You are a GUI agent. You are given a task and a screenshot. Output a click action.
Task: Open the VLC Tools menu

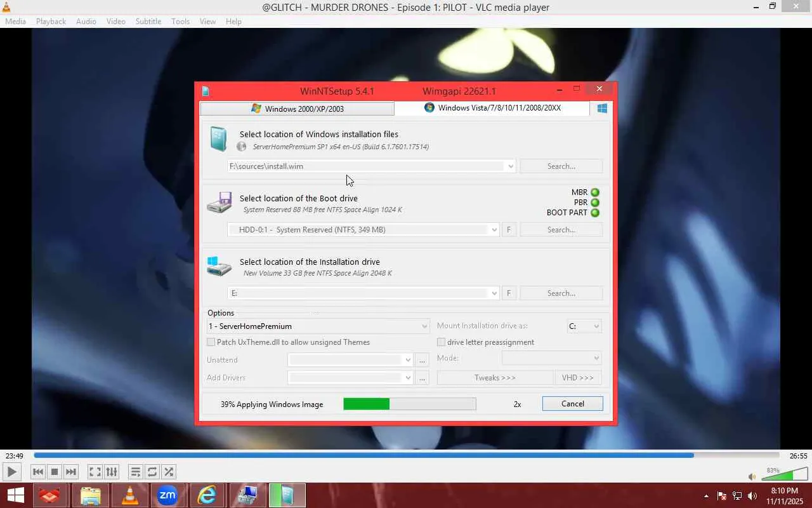point(180,22)
